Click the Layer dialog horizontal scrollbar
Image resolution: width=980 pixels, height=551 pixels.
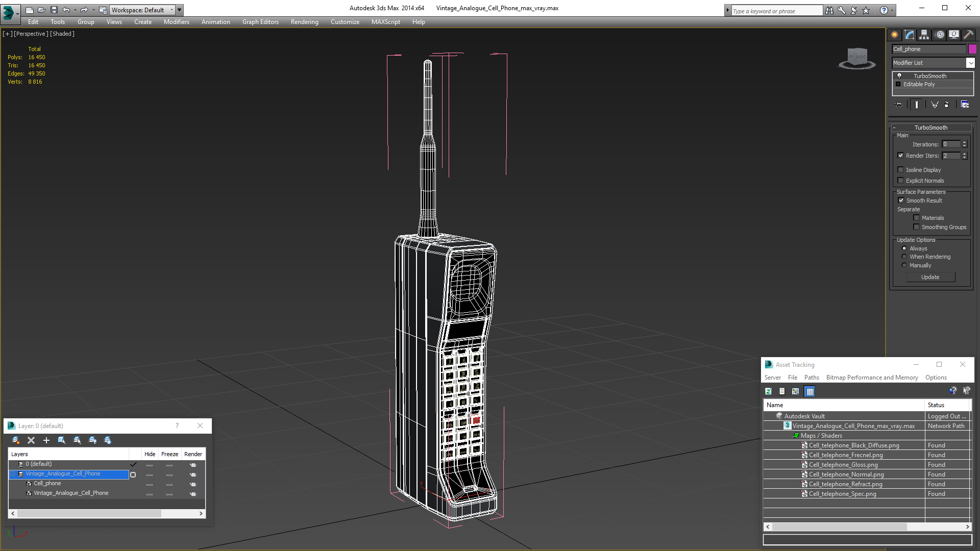[107, 514]
